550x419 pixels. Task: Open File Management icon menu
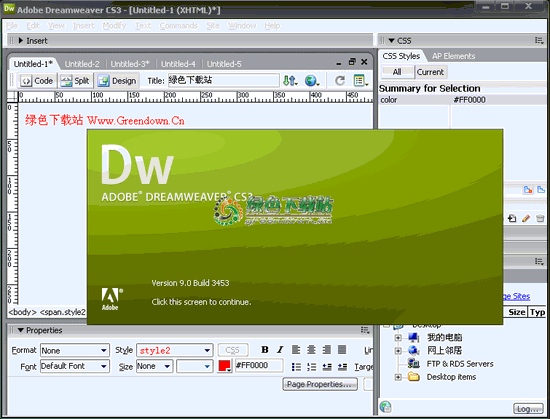[x=290, y=81]
